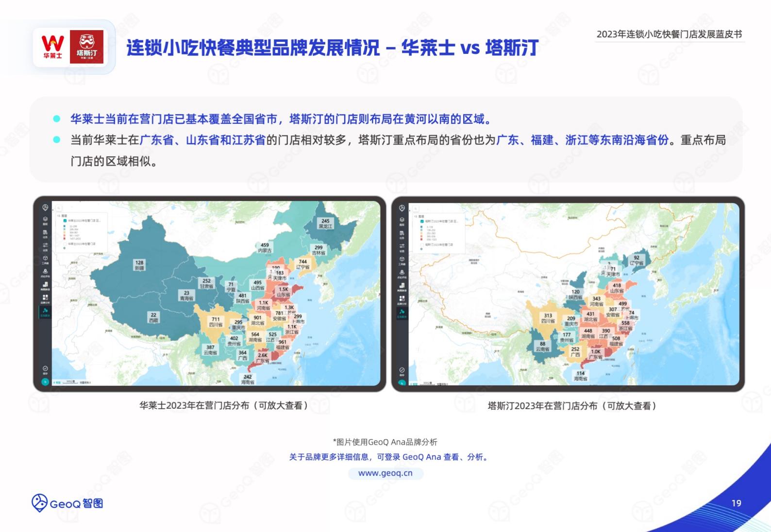The image size is (771, 532).
Task: Collapse the 图层 legend on Wallace map
Action: 58,216
